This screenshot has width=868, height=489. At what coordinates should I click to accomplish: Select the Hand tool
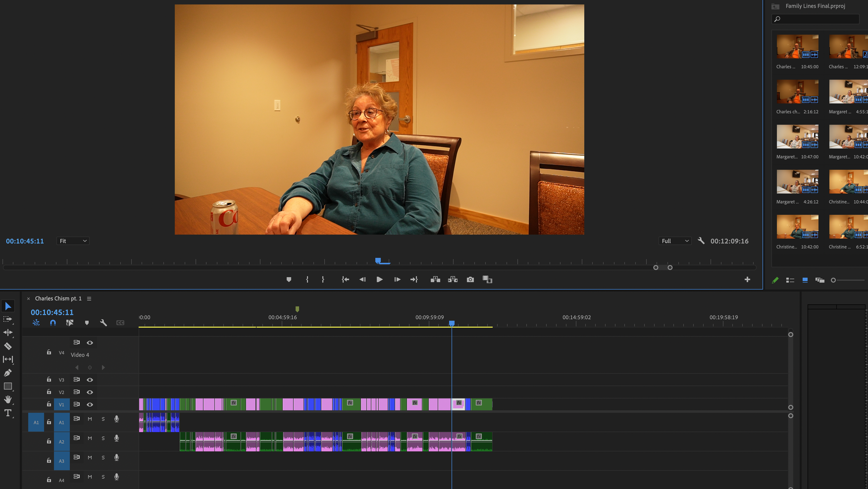pos(8,399)
